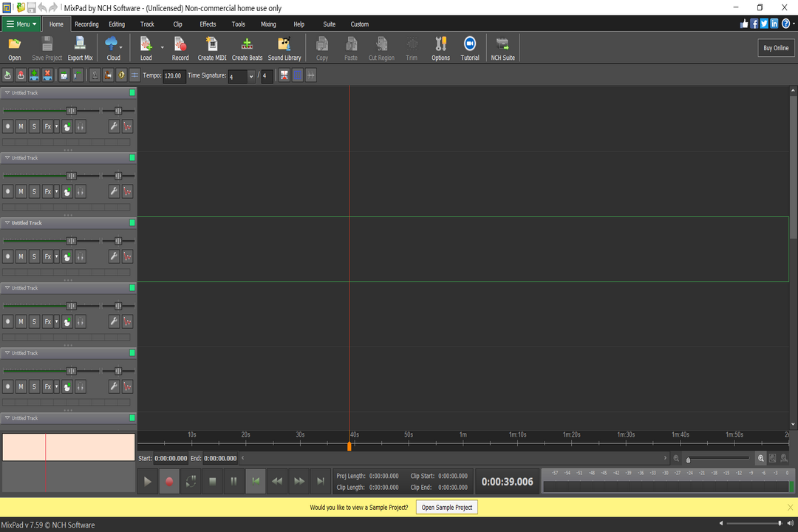Solo the second Untitled Track
The height and width of the screenshot is (532, 798).
(x=33, y=191)
